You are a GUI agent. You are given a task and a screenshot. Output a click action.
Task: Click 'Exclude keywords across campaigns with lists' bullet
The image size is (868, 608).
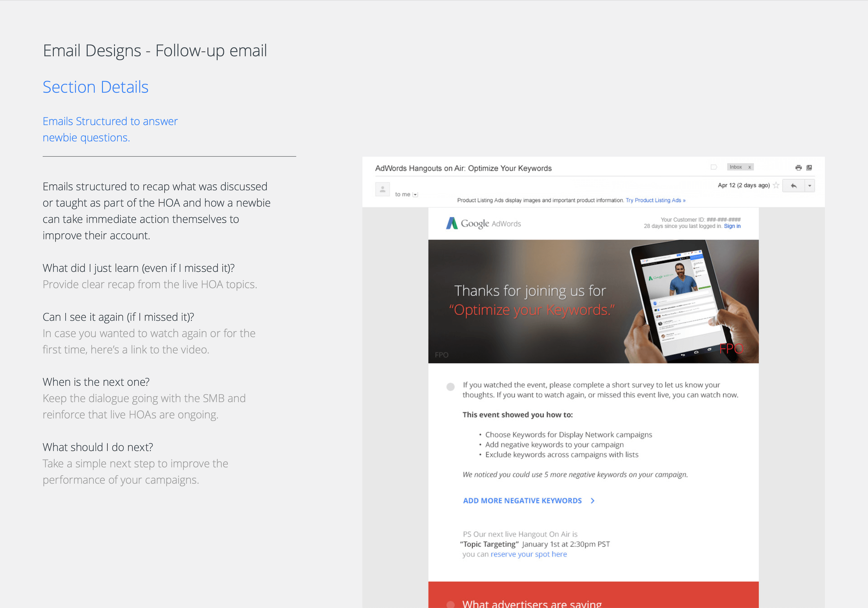tap(562, 455)
